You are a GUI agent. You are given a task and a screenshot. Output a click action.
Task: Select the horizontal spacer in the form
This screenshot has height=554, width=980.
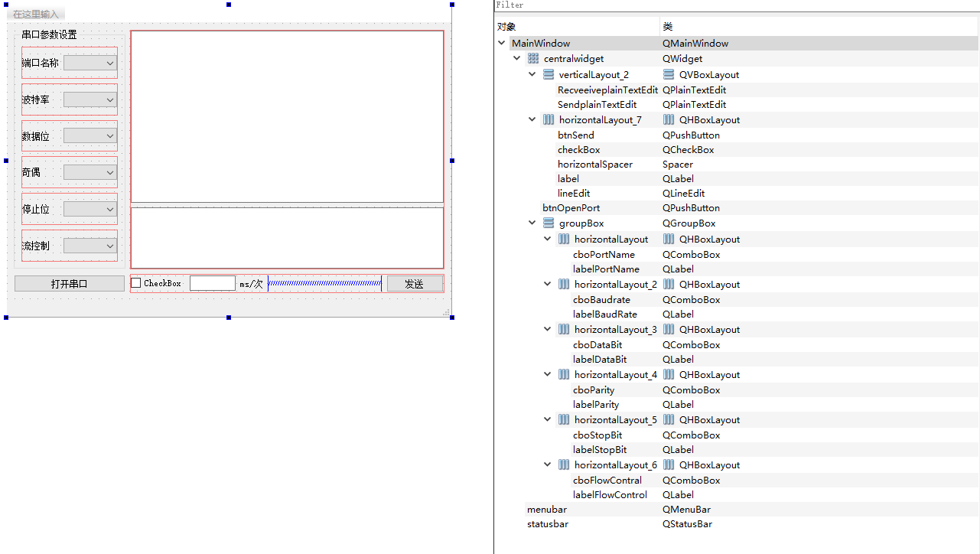tap(324, 283)
